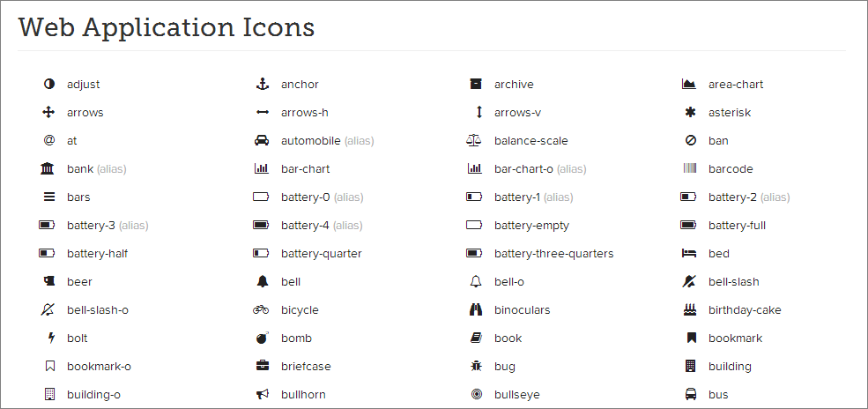The image size is (868, 409).
Task: Pick the bug icon
Action: click(x=476, y=366)
